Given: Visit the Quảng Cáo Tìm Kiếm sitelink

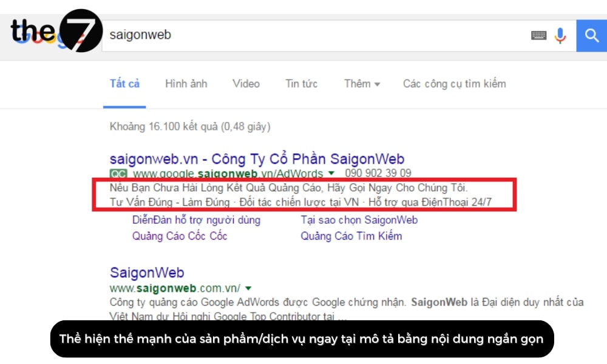Looking at the screenshot, I should click(351, 236).
